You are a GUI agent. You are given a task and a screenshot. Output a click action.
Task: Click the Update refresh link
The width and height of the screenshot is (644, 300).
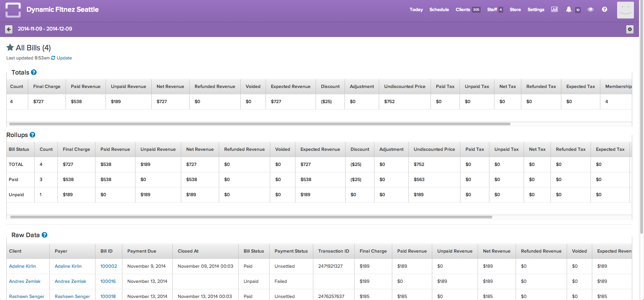[x=64, y=58]
